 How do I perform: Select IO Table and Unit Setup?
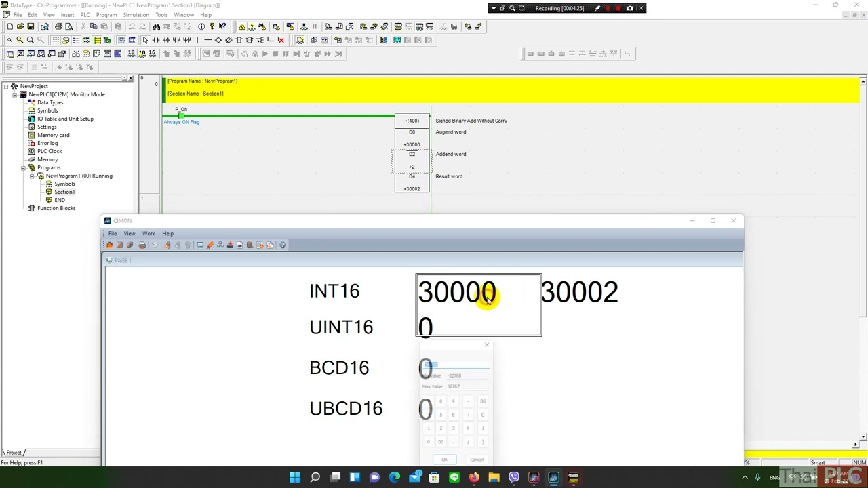65,119
